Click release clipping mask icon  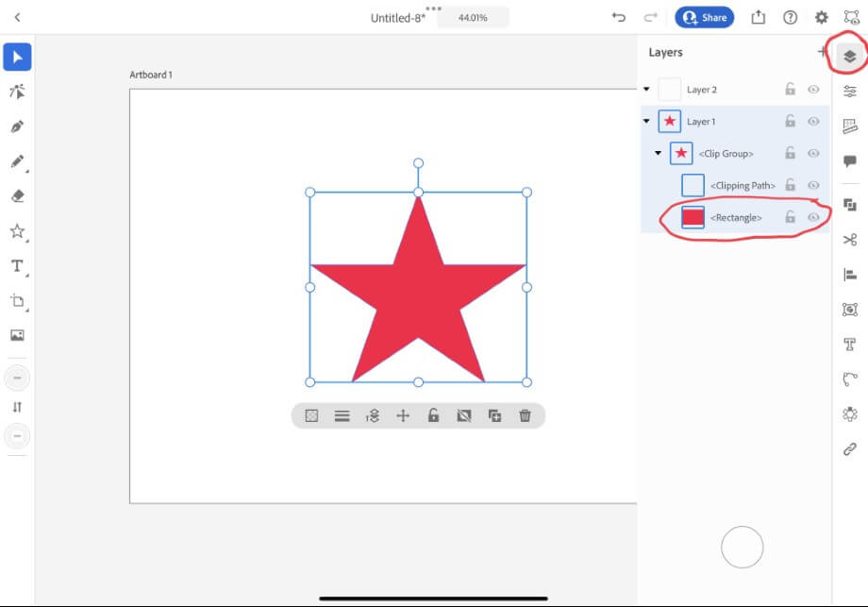(x=464, y=415)
